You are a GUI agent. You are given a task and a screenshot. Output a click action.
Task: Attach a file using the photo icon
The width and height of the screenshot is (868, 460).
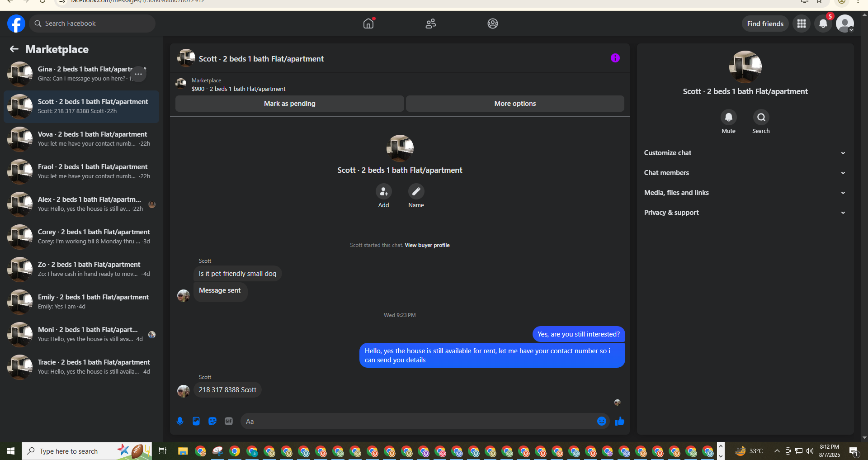[196, 421]
